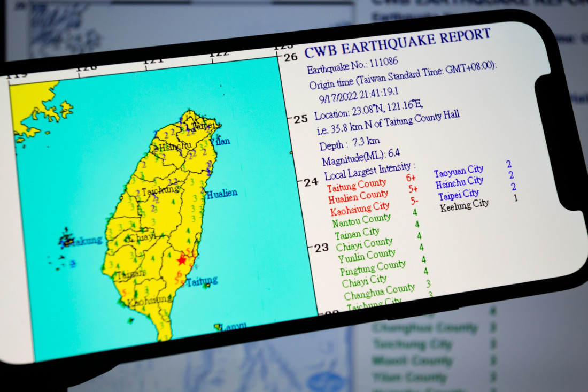588x392 pixels.
Task: Click the Lanyu island label on the map
Action: click(233, 327)
